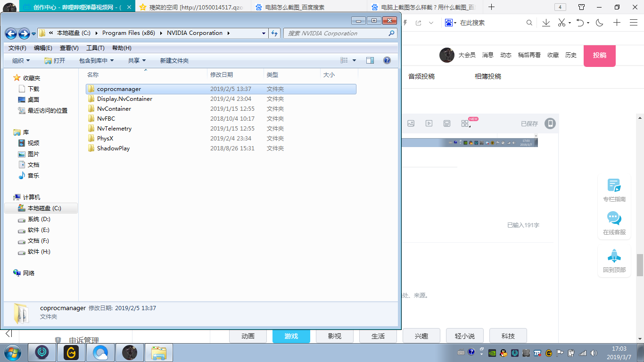The height and width of the screenshot is (362, 644).
Task: Open 最近访问的位置 in the sidebar
Action: (47, 110)
